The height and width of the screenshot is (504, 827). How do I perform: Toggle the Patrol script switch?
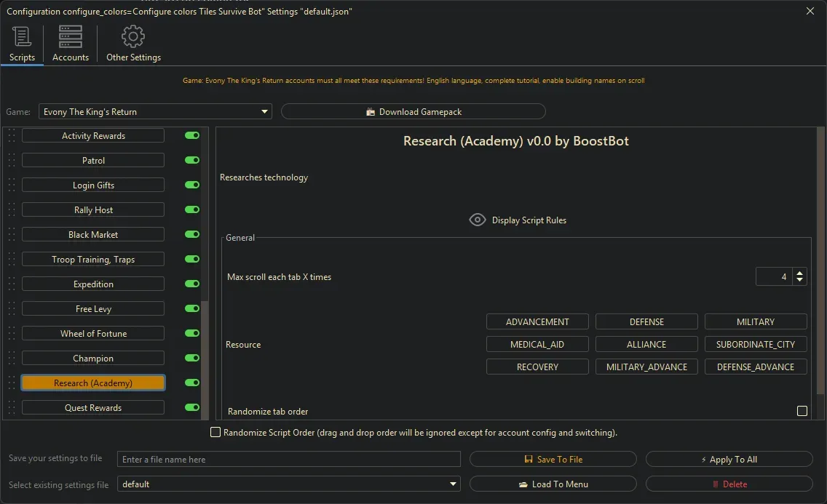(191, 160)
